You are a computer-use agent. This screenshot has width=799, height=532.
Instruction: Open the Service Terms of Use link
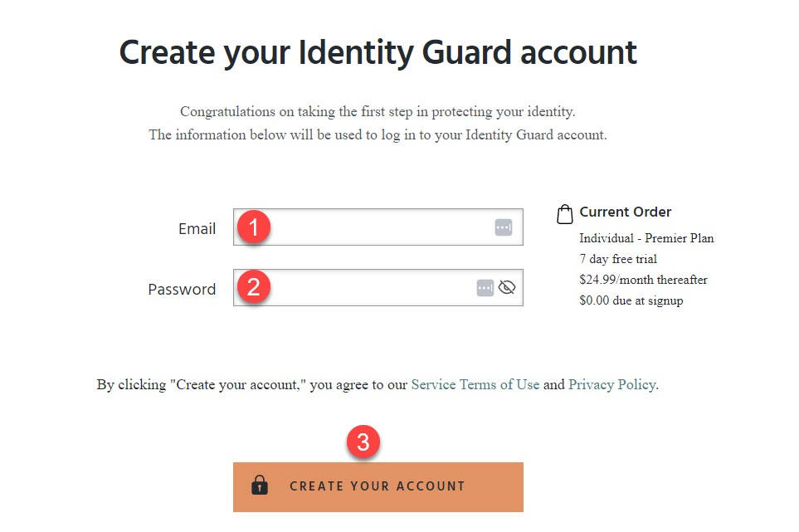point(475,384)
